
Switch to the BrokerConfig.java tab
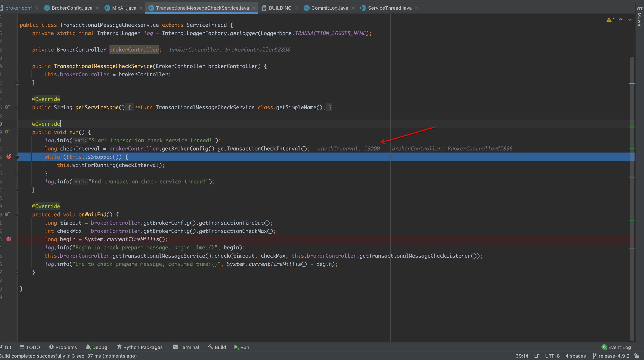pyautogui.click(x=72, y=8)
